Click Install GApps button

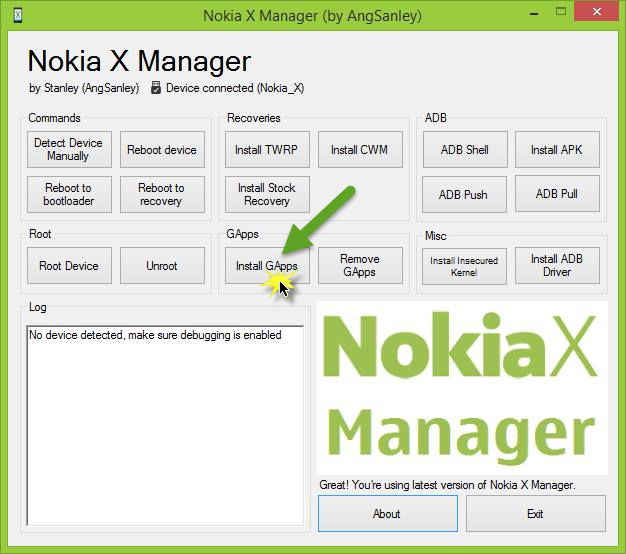pyautogui.click(x=267, y=266)
